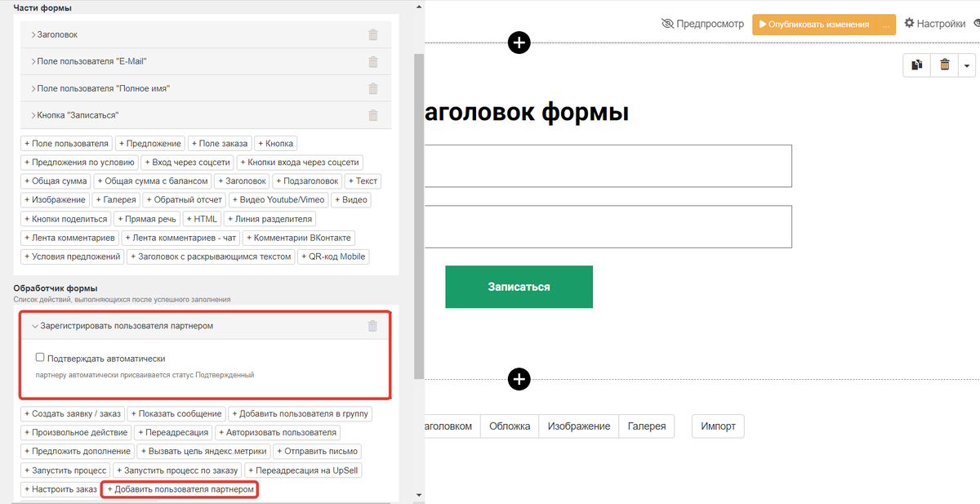Add "Показать сообщение" action
Image resolution: width=980 pixels, height=504 pixels.
tap(176, 413)
